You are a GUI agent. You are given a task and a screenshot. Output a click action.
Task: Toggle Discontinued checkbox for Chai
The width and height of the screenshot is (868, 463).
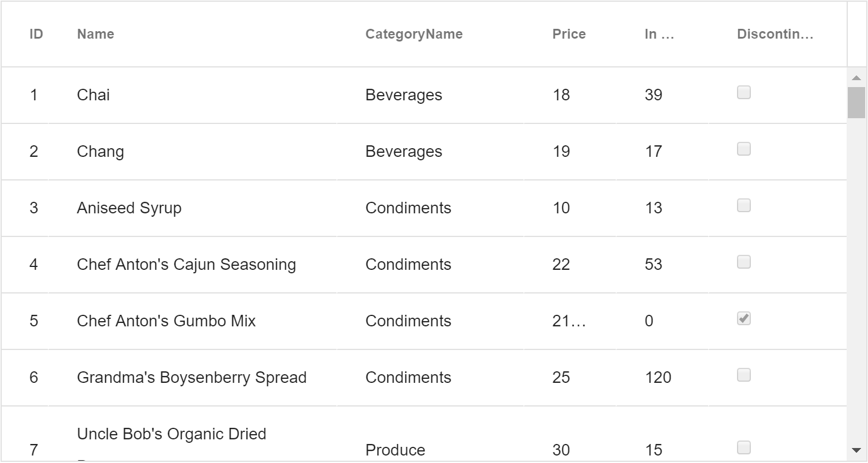744,92
